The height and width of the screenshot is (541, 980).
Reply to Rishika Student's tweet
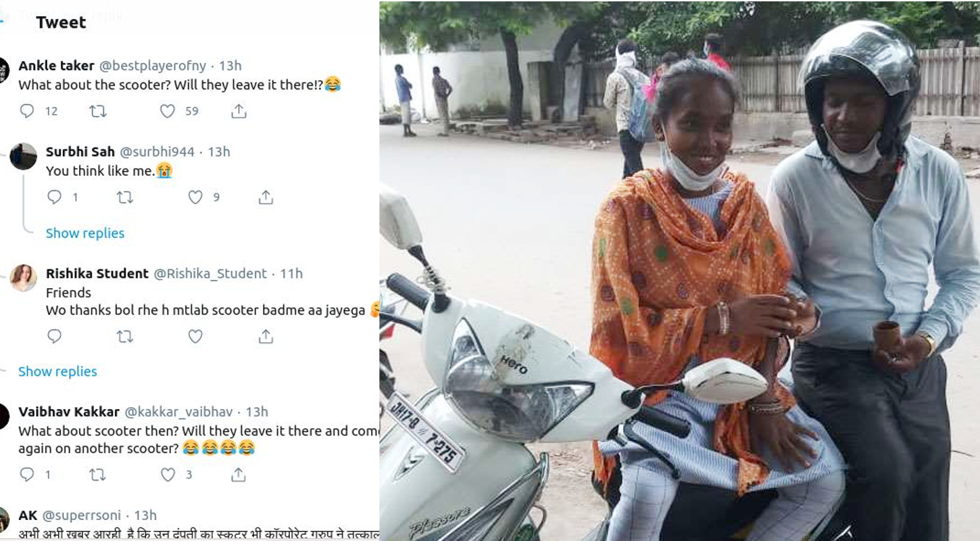point(55,336)
